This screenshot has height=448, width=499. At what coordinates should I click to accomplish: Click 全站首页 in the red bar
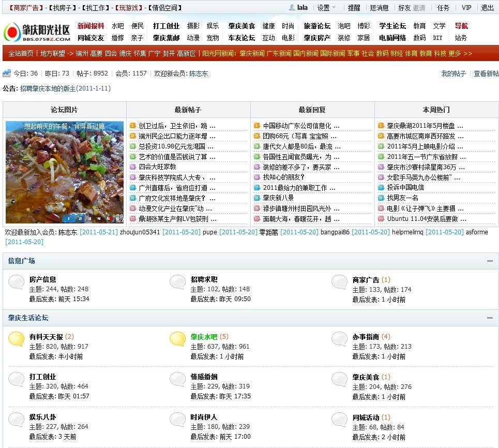point(21,53)
